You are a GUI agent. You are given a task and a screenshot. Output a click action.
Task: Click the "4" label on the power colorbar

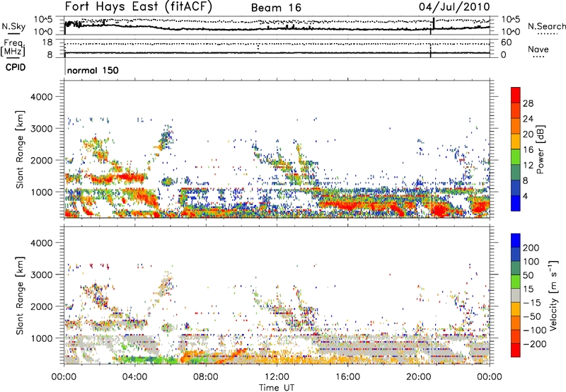525,197
